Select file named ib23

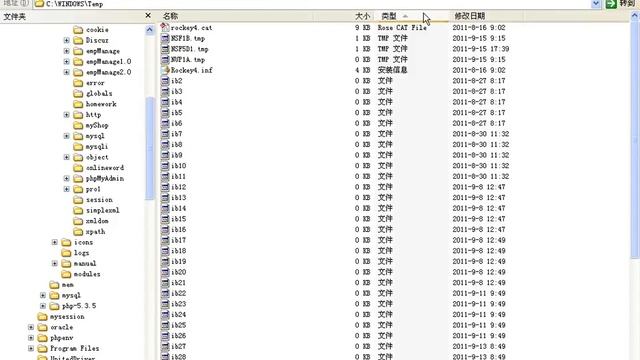coord(178,303)
